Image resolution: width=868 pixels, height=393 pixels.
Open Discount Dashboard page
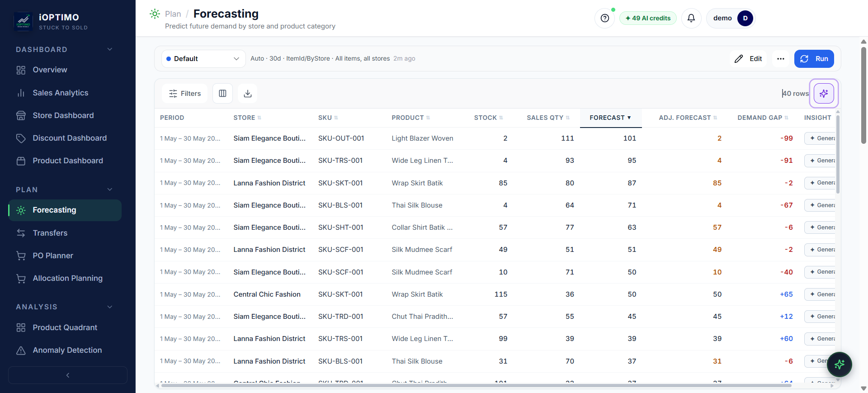(65, 138)
